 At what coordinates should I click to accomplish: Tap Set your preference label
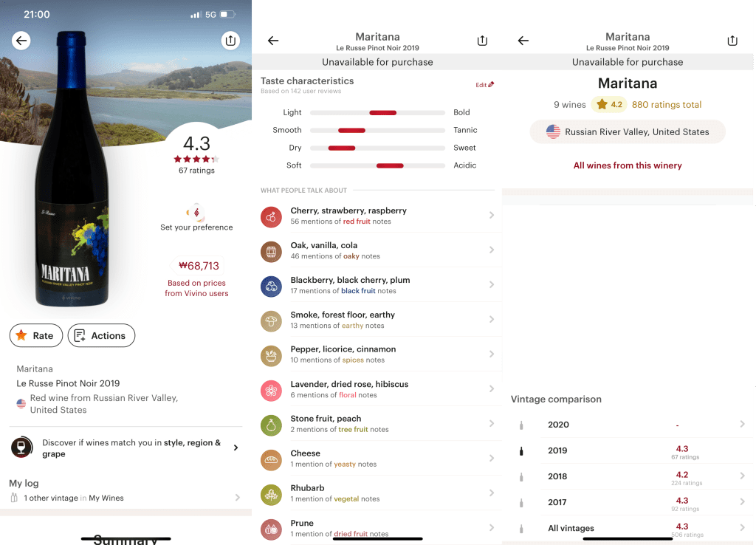coord(196,227)
